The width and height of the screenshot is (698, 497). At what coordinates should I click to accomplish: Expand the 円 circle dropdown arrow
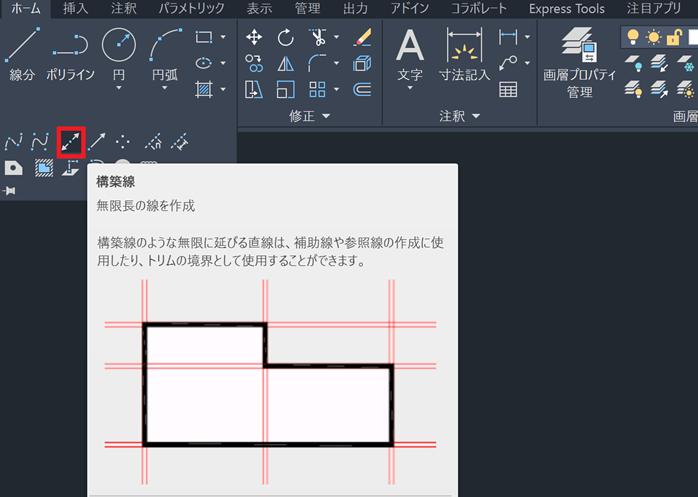pos(118,89)
